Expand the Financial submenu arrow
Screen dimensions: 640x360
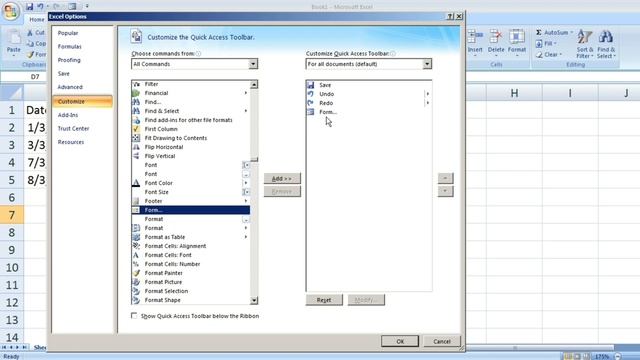(x=246, y=93)
